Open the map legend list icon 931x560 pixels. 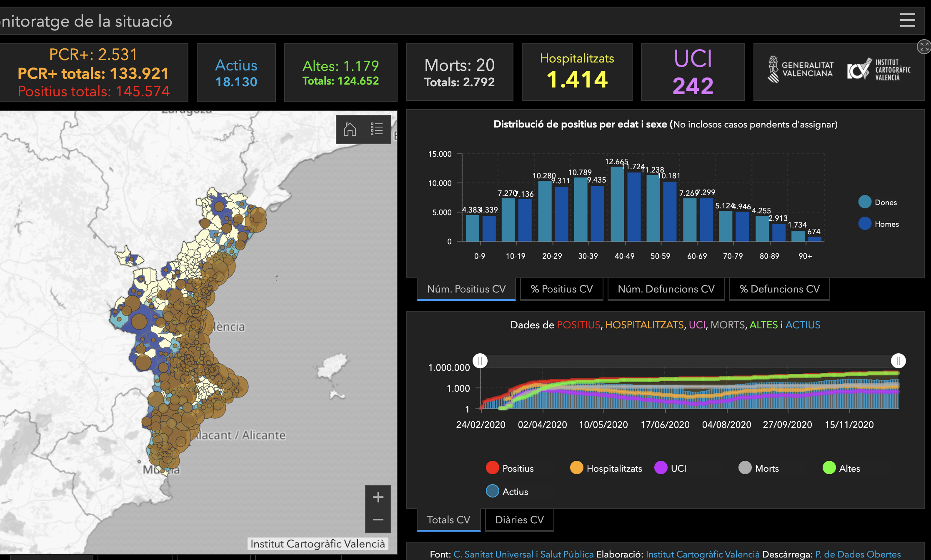[x=377, y=129]
